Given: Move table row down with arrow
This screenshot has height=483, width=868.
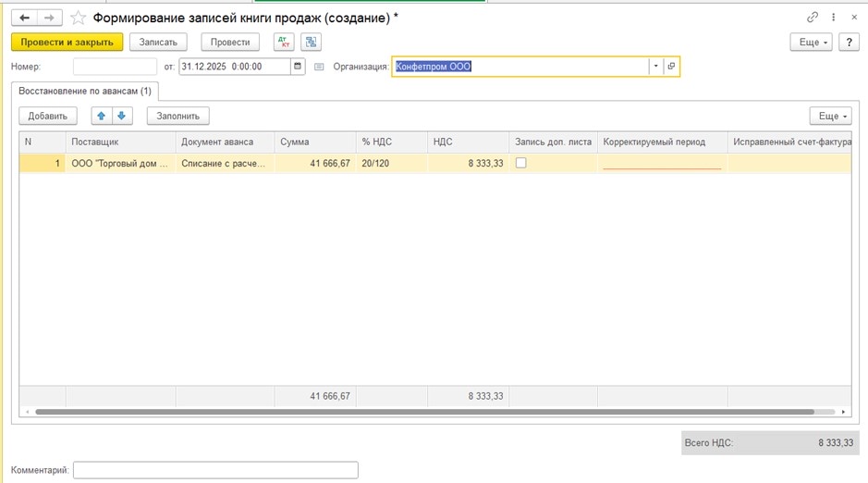Looking at the screenshot, I should 122,116.
